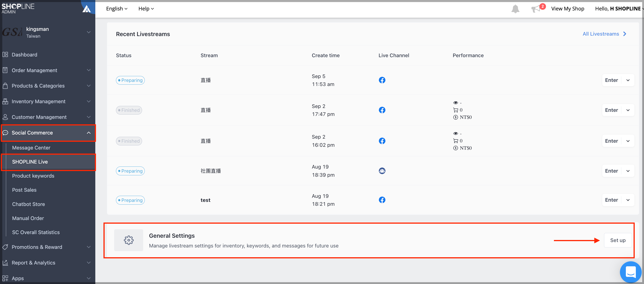
Task: Expand Promotions & Reward chevron
Action: point(88,247)
